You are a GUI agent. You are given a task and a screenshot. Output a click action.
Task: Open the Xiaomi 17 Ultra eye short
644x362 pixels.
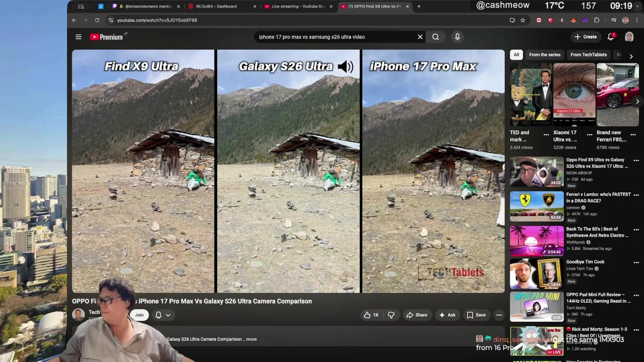575,95
